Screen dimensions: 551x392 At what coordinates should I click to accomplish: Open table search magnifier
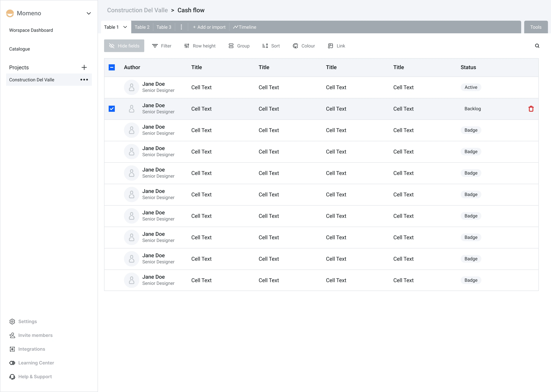pyautogui.click(x=537, y=46)
